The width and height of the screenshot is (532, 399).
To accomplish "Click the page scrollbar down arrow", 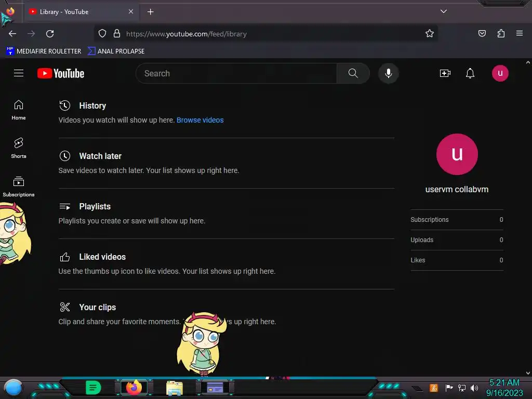I will click(x=528, y=373).
